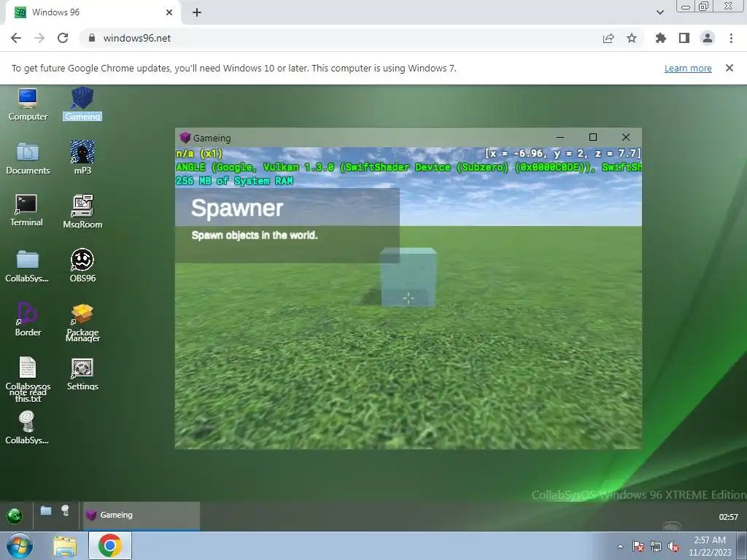The image size is (747, 560).
Task: Open the Border desktop shortcut
Action: [28, 319]
